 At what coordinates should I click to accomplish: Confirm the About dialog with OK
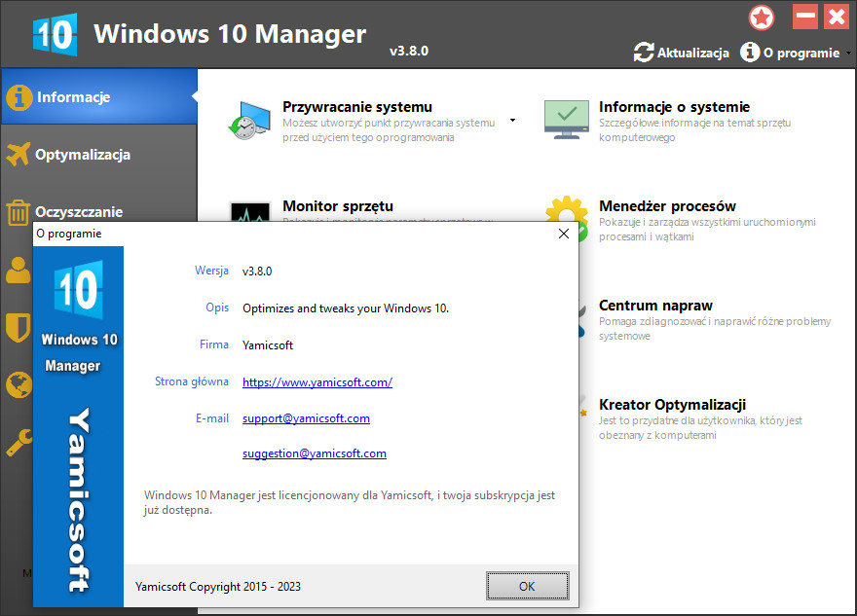(x=528, y=586)
